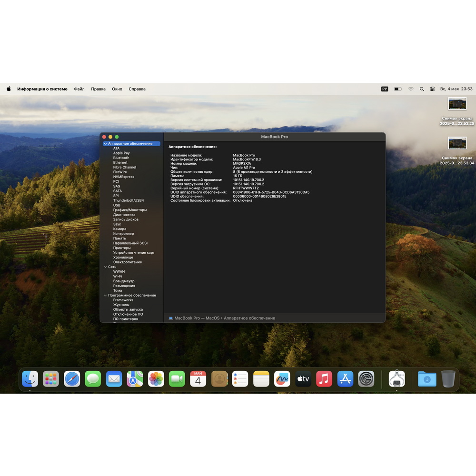
Task: Open the Music app in Dock
Action: tap(324, 379)
